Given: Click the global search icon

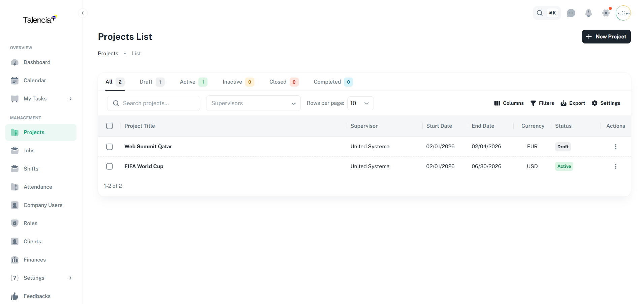Looking at the screenshot, I should [x=539, y=13].
